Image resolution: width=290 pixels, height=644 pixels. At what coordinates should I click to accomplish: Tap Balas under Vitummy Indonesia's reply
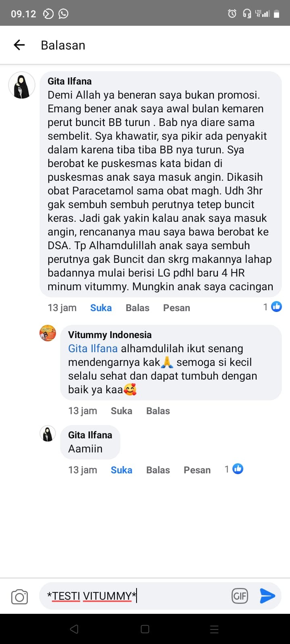pyautogui.click(x=158, y=411)
